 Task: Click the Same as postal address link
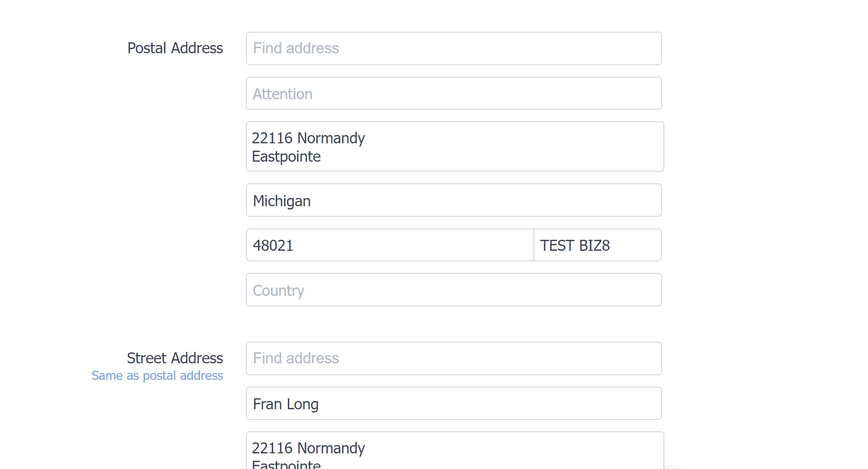click(x=157, y=376)
